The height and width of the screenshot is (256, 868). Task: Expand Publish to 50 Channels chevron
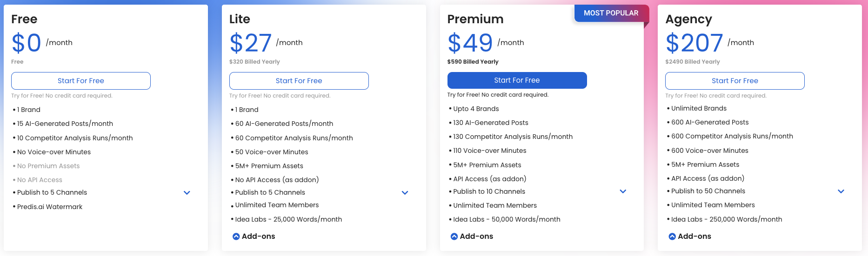841,191
